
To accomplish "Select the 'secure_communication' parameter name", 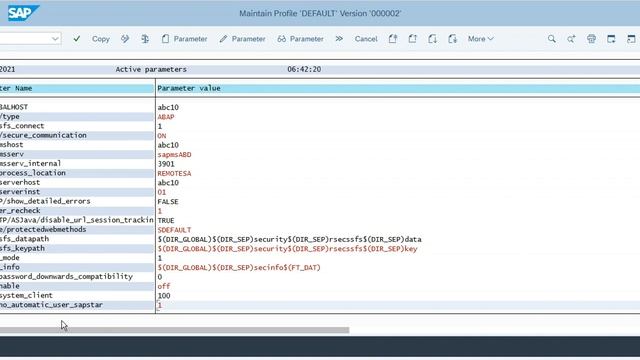I will (x=43, y=135).
